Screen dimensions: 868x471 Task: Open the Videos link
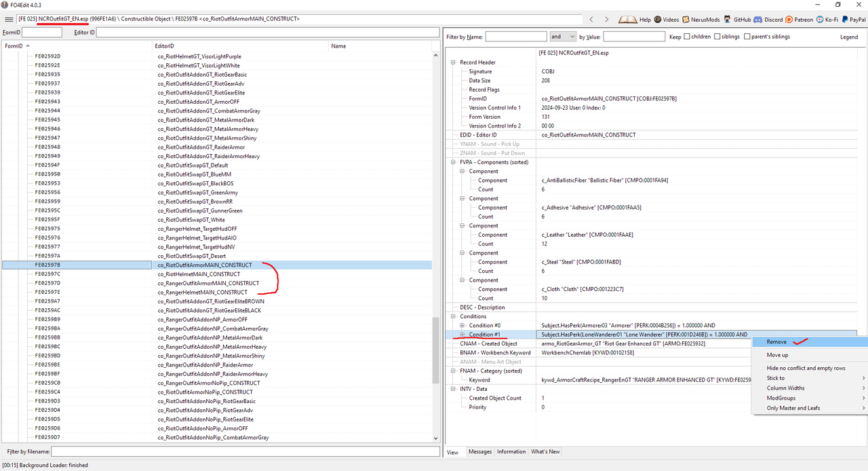point(666,20)
